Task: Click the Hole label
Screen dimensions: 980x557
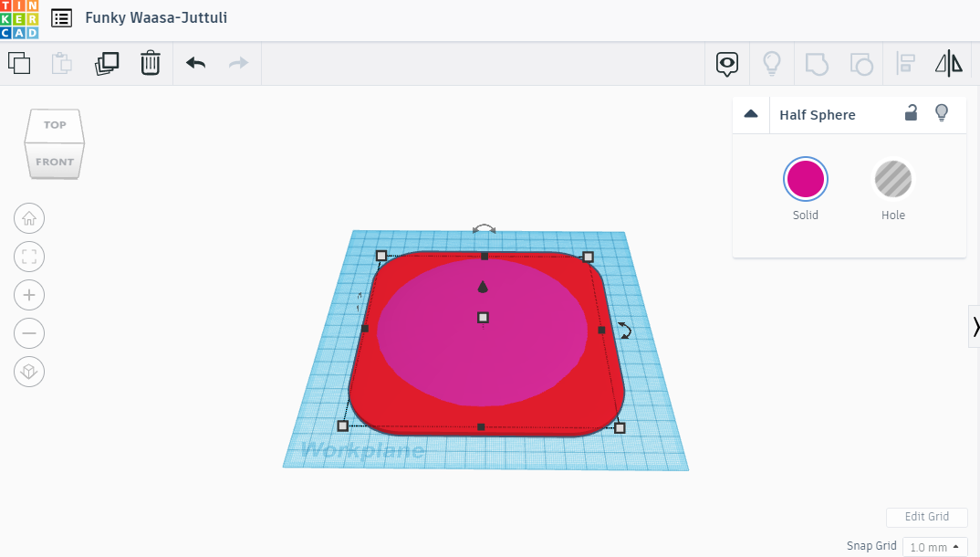Action: [x=893, y=215]
